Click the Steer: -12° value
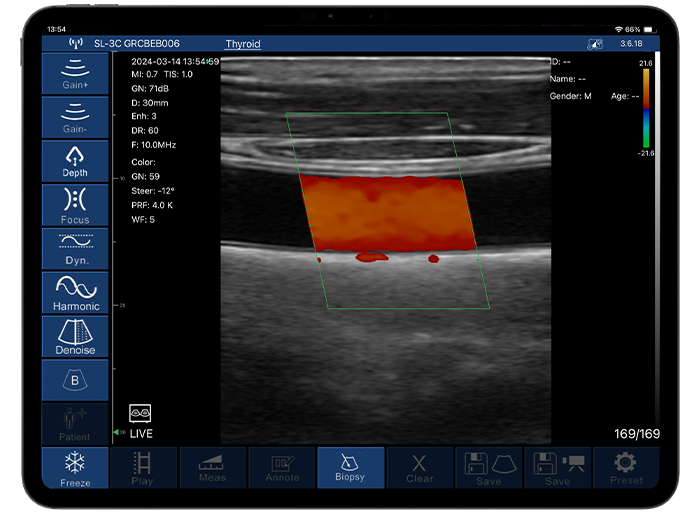Screen dimensions: 700x514 153,191
